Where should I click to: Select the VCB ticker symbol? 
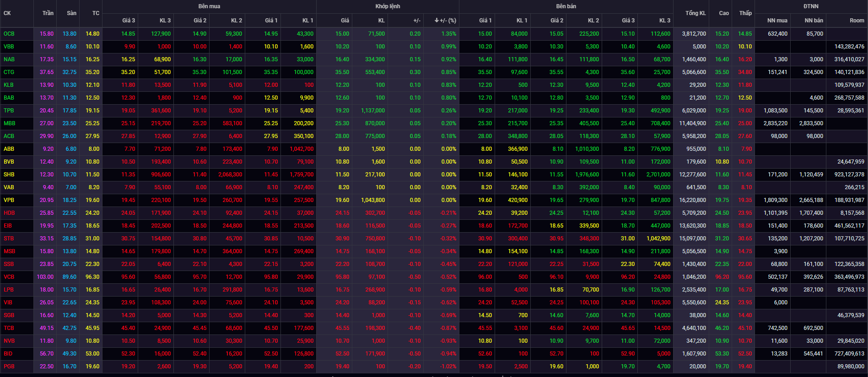point(9,277)
